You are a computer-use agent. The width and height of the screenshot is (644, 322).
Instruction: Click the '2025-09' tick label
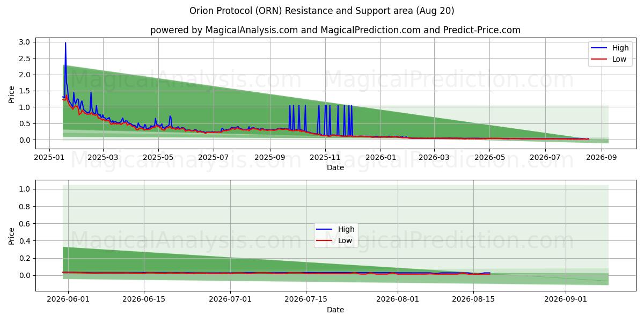click(x=269, y=157)
